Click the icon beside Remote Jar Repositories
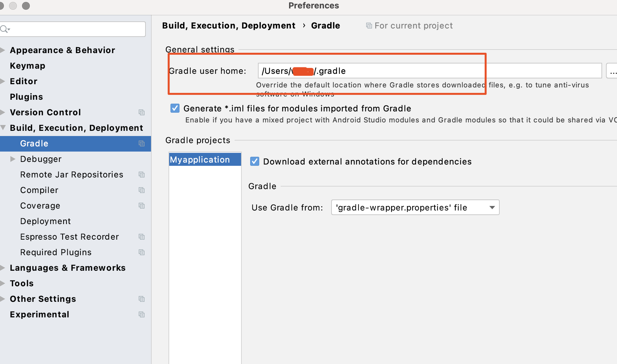The image size is (617, 364). [x=142, y=175]
